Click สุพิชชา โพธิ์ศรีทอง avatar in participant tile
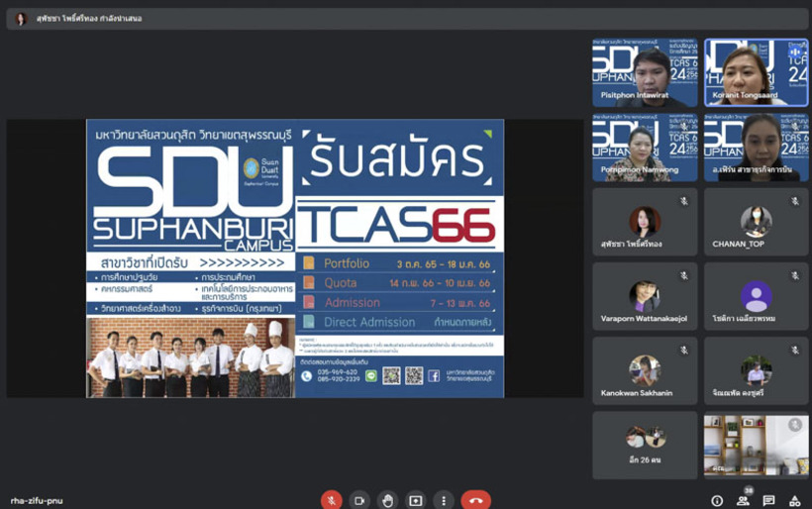Viewport: 812px width, 509px height. pos(645,222)
